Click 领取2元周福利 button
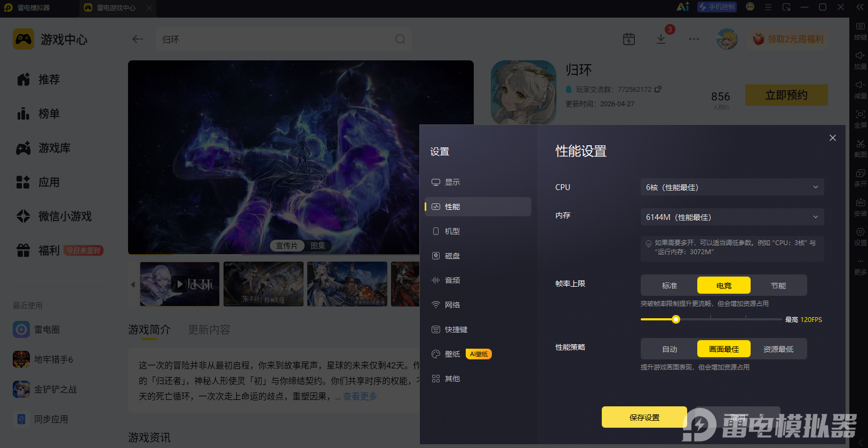Screen dimensions: 868x448 tap(788, 39)
